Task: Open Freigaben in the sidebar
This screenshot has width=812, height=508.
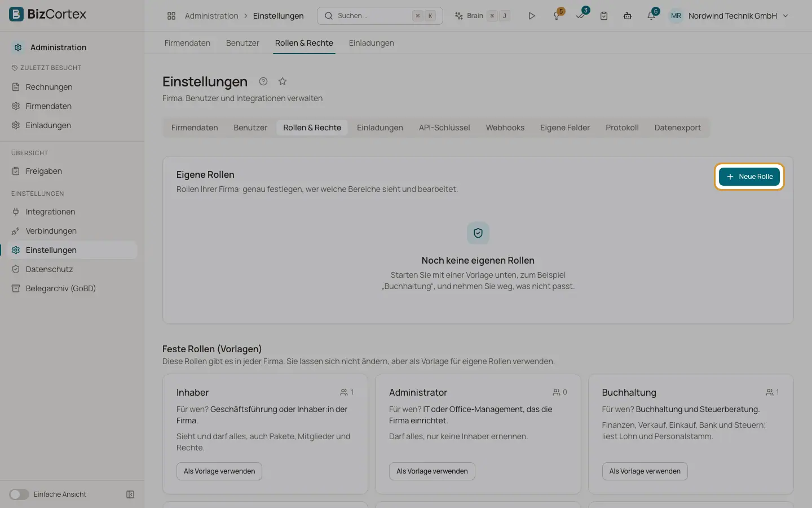Action: (x=73, y=171)
